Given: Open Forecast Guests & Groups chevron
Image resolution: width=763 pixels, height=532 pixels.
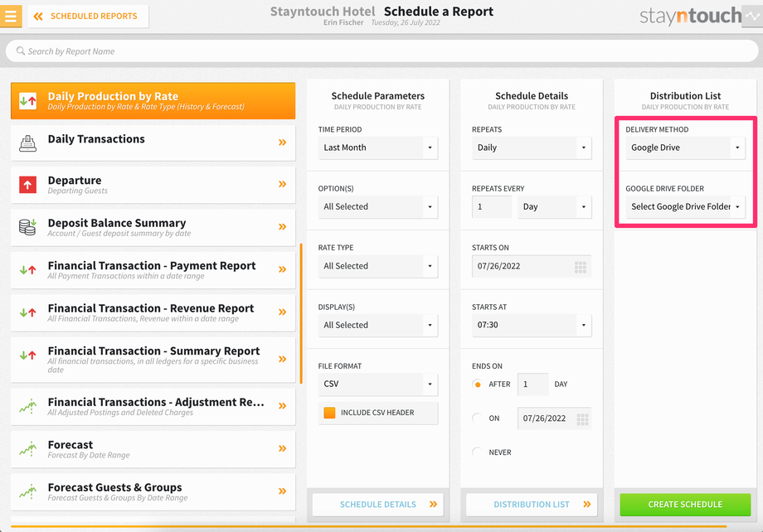Looking at the screenshot, I should pyautogui.click(x=282, y=491).
